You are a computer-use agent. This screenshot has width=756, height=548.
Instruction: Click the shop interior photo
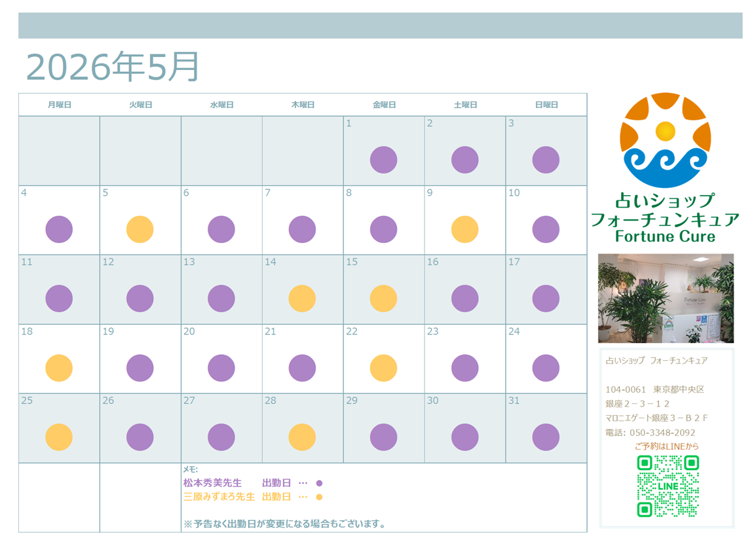(666, 299)
